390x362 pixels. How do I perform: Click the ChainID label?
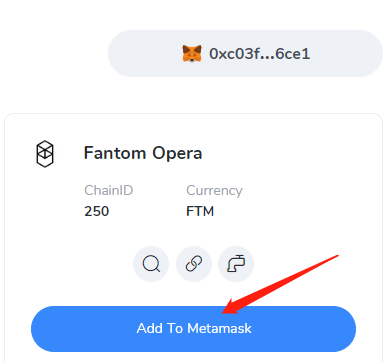coord(109,190)
